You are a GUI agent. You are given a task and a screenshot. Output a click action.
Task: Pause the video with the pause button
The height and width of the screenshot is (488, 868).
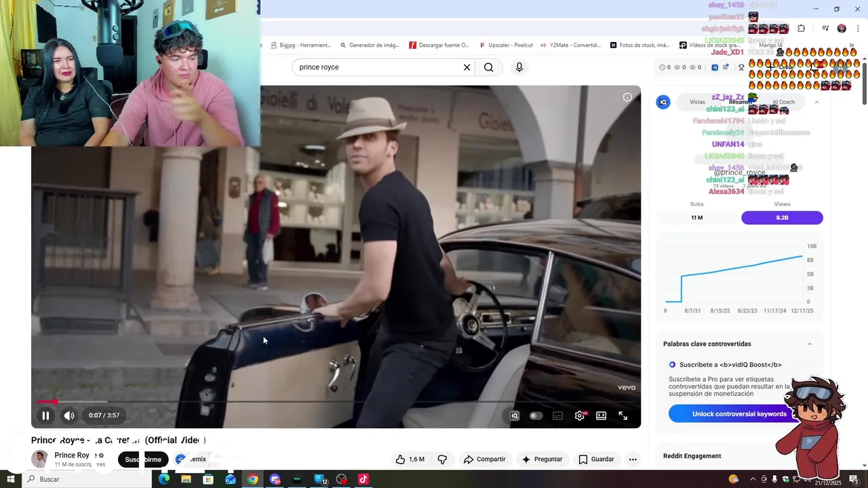pyautogui.click(x=45, y=415)
